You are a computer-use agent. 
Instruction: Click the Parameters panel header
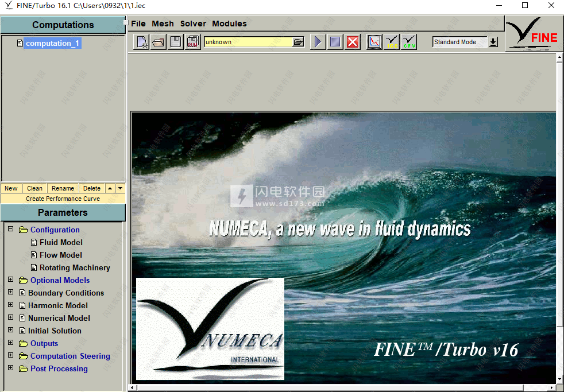63,213
